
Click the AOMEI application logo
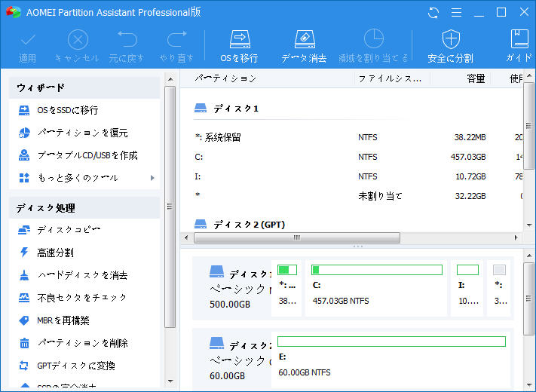pos(14,12)
